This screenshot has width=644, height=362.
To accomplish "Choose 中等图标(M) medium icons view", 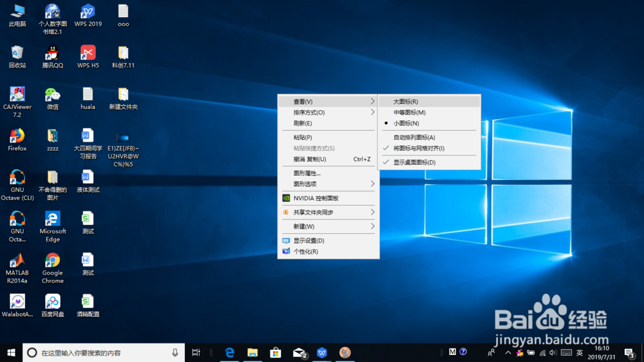I will tap(429, 112).
